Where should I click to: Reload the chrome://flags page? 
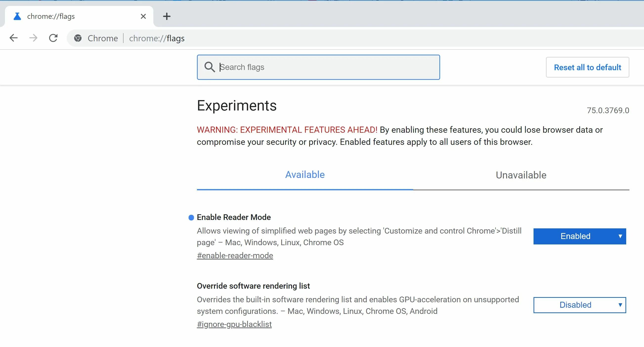(53, 38)
